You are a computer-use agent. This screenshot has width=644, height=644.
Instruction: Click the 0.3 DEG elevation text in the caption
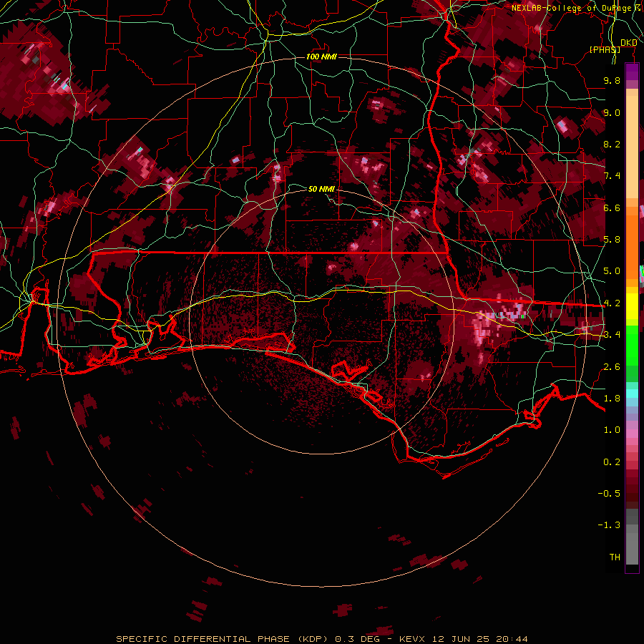[x=357, y=639]
